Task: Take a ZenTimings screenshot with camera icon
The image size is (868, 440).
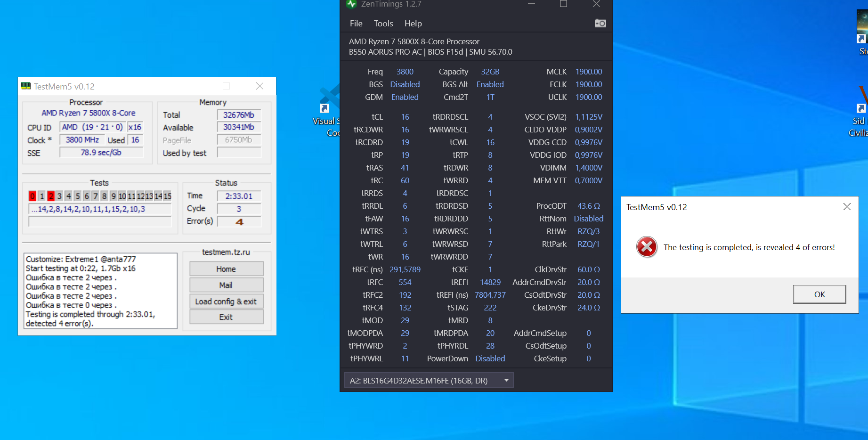Action: pos(600,23)
